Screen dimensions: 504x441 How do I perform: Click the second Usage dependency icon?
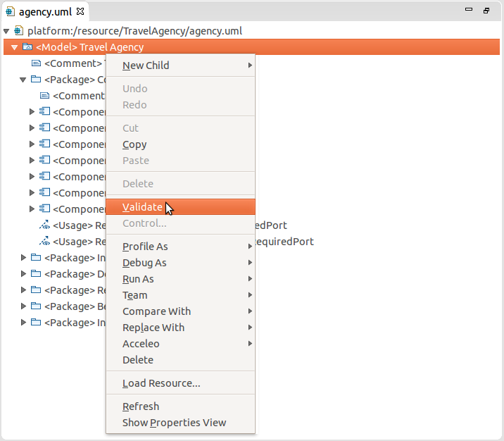click(x=44, y=241)
